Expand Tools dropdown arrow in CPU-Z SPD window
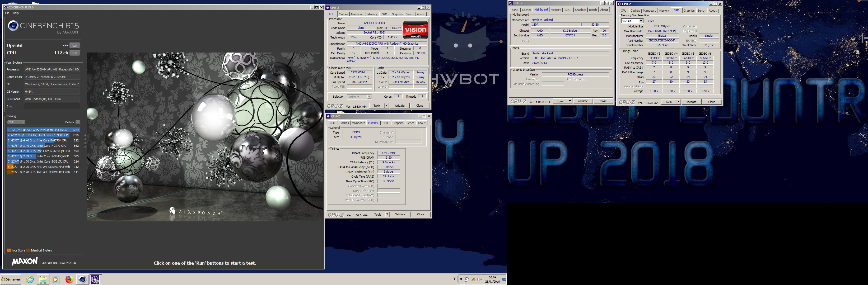This screenshot has width=868, height=285. [x=678, y=102]
